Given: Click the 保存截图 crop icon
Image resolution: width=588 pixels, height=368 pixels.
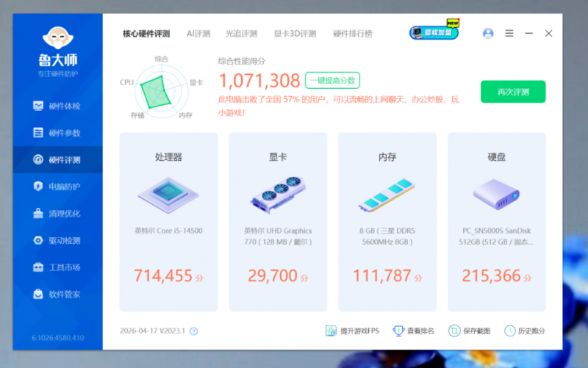Looking at the screenshot, I should (454, 331).
